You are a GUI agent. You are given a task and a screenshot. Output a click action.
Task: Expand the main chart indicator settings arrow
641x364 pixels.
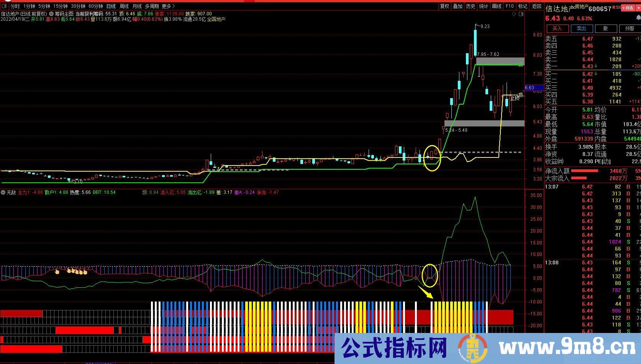(x=51, y=13)
